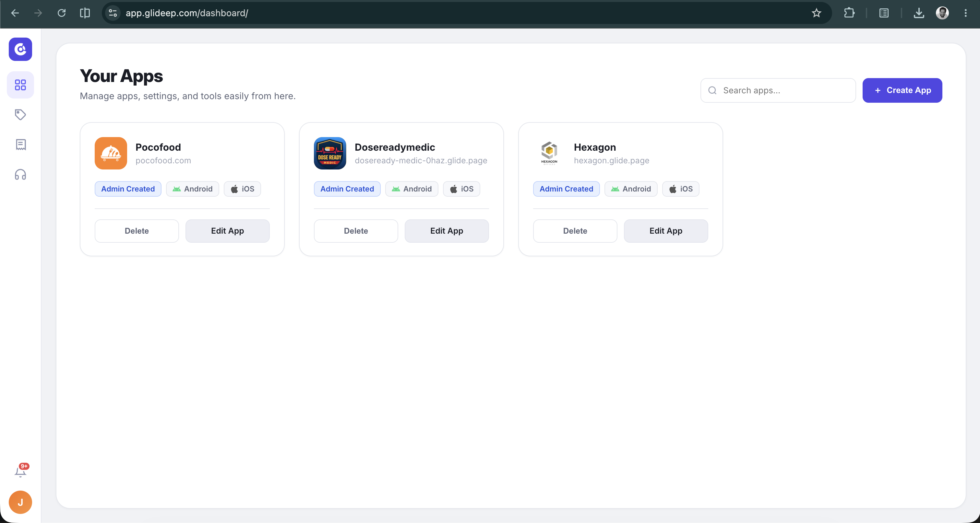Click the browser address bar URL
The width and height of the screenshot is (980, 523).
click(x=187, y=13)
